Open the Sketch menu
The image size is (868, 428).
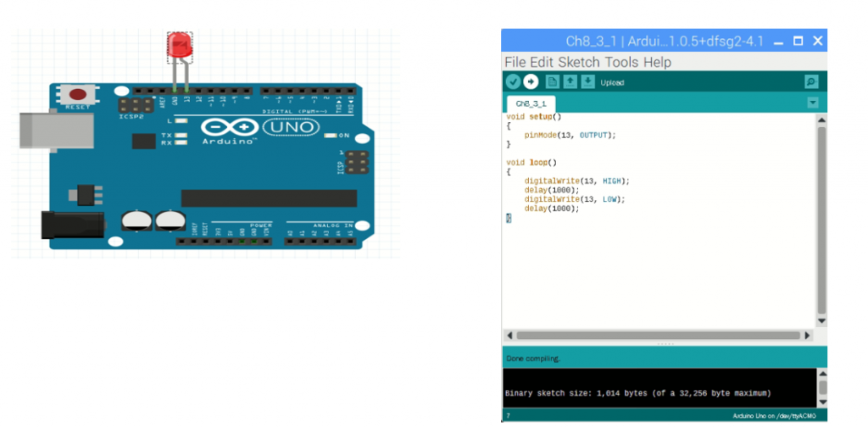579,62
